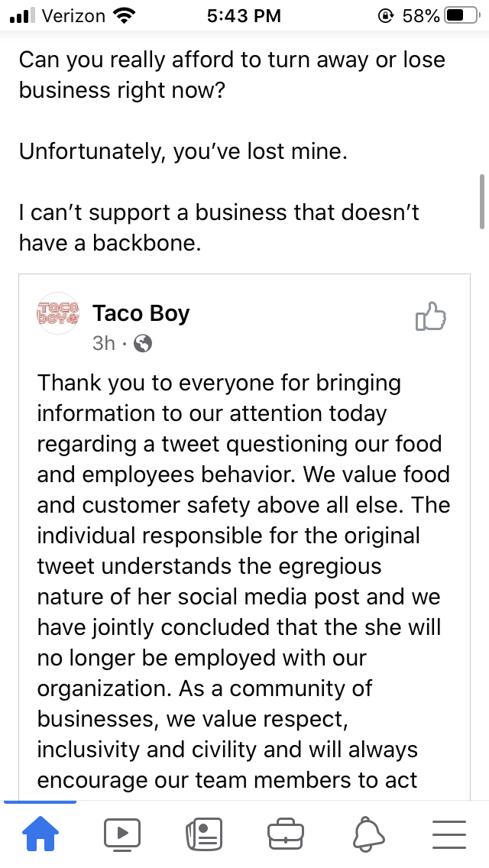Click the vertical scrollbar handle
Viewport: 489px width, 868px height.
(x=482, y=201)
